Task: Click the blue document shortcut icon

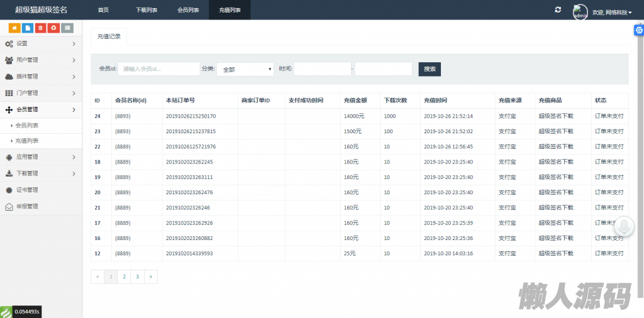Action: click(27, 28)
